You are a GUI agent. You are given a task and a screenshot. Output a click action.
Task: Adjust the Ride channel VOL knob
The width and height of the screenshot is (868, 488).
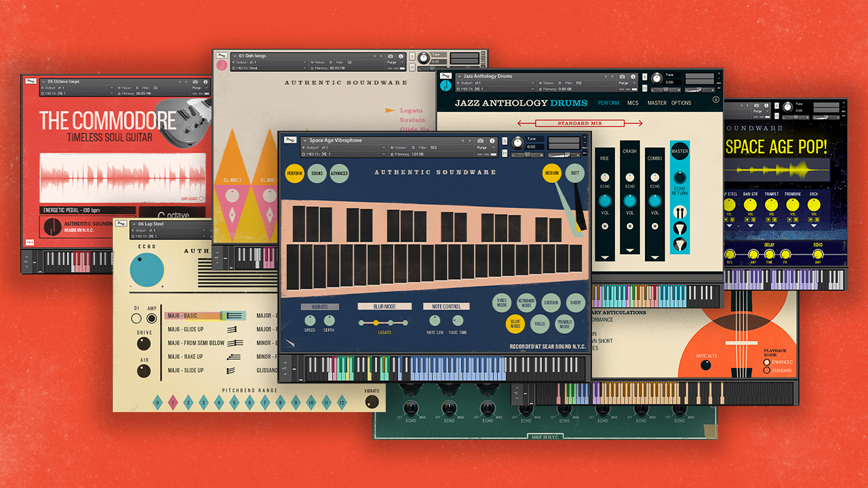605,201
